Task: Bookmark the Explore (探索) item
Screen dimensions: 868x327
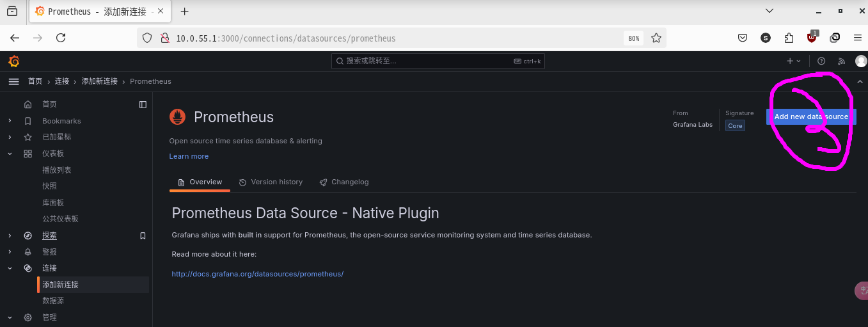Action: pos(143,235)
